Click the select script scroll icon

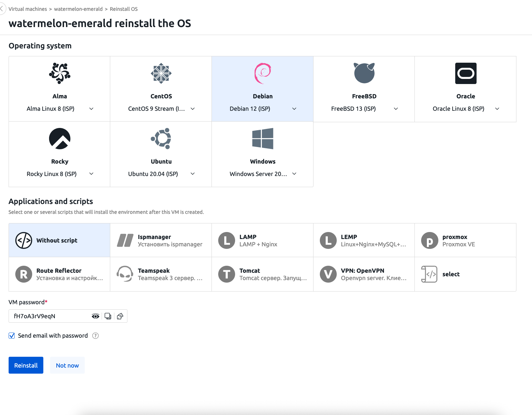coord(429,274)
